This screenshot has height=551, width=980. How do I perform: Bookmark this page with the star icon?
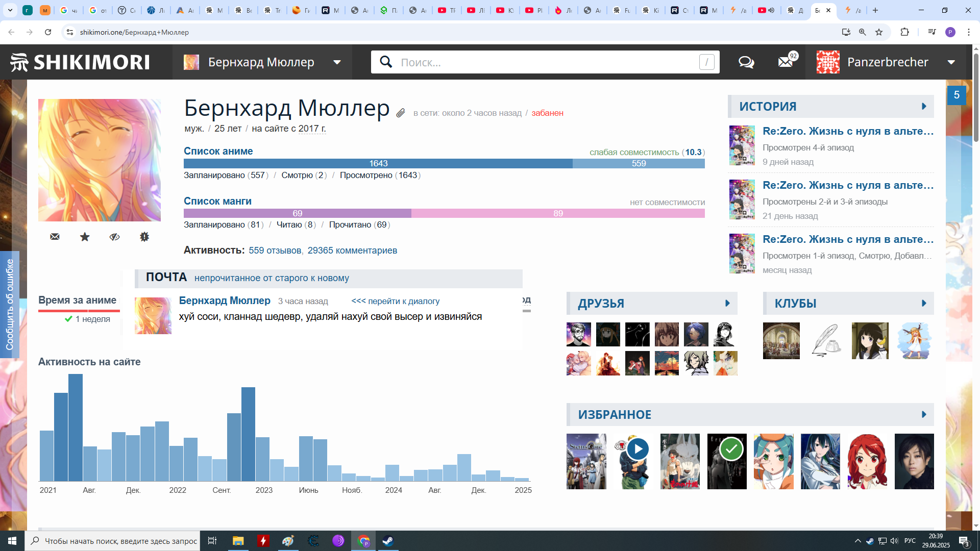point(879,32)
